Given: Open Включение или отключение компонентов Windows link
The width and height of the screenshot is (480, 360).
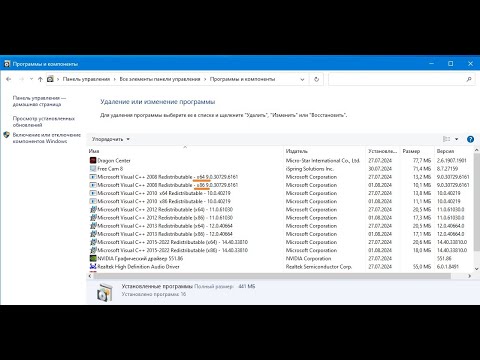Looking at the screenshot, I should pyautogui.click(x=47, y=138).
